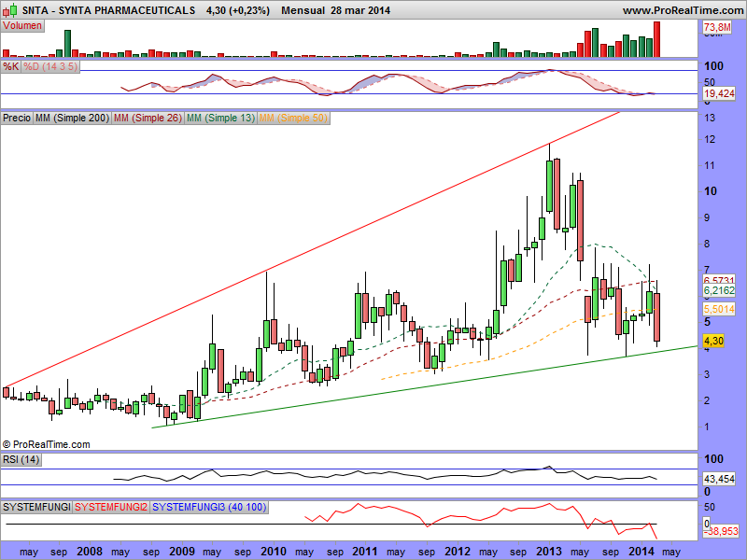This screenshot has width=747, height=560.
Task: Select the red SYSTEMFUNGI2 label
Action: 110,507
